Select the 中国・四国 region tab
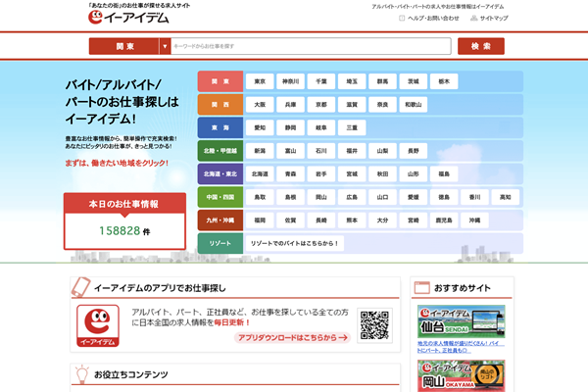Screen dimensions: 588x392 220,197
